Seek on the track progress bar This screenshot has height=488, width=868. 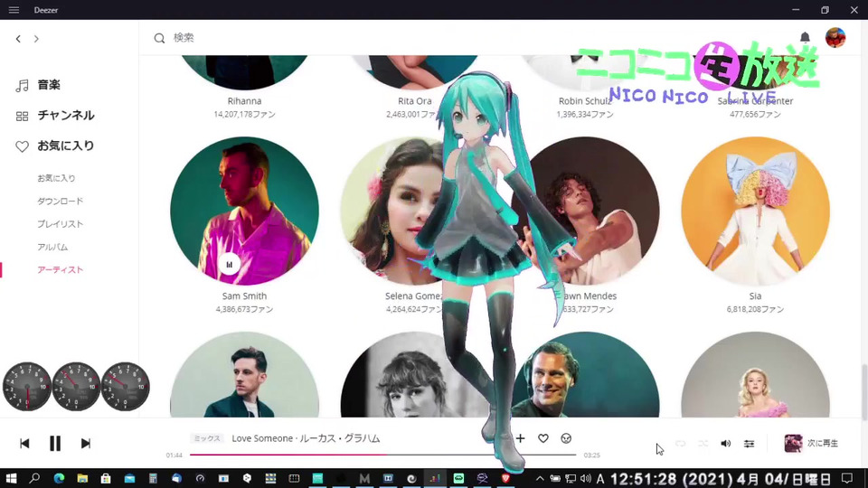[x=382, y=455]
